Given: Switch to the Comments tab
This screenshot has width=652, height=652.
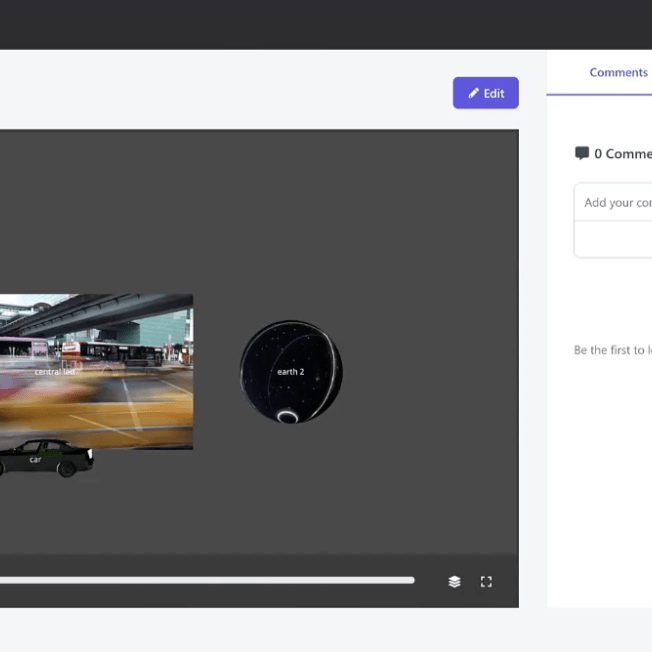Looking at the screenshot, I should click(618, 72).
